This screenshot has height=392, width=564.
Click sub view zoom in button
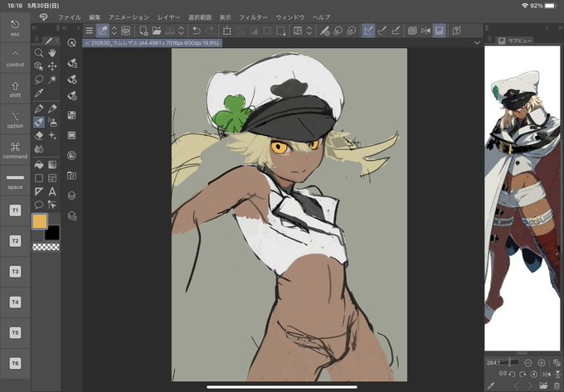[542, 362]
